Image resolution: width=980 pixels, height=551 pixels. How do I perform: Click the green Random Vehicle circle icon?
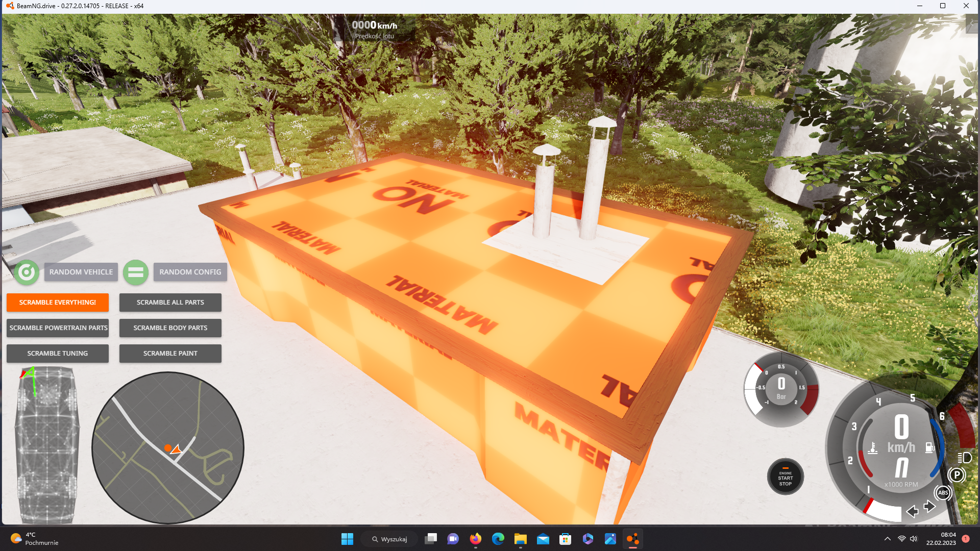[x=27, y=272]
